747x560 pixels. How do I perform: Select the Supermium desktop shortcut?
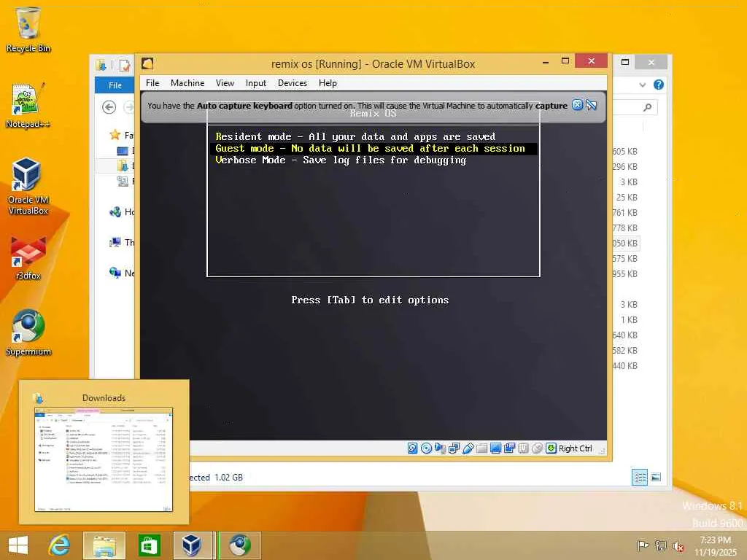click(28, 332)
